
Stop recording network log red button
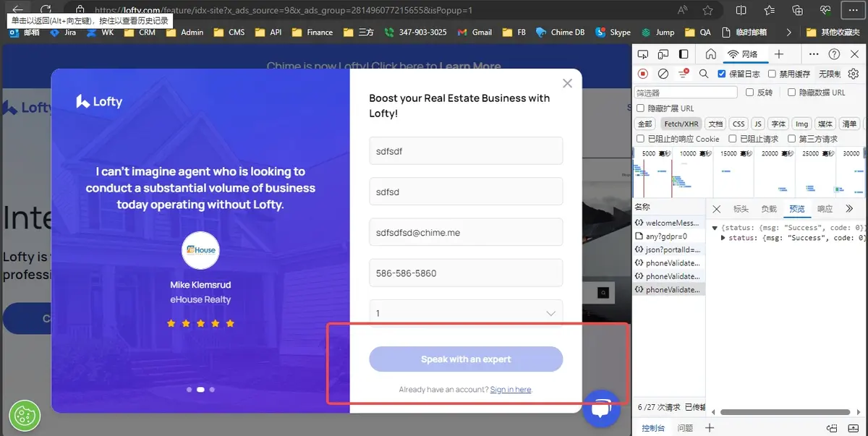tap(643, 74)
